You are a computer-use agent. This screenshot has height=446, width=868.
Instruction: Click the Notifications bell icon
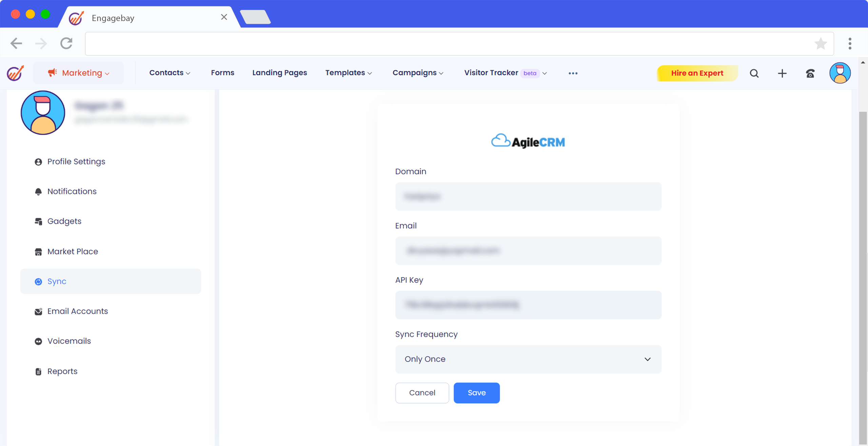click(x=38, y=192)
